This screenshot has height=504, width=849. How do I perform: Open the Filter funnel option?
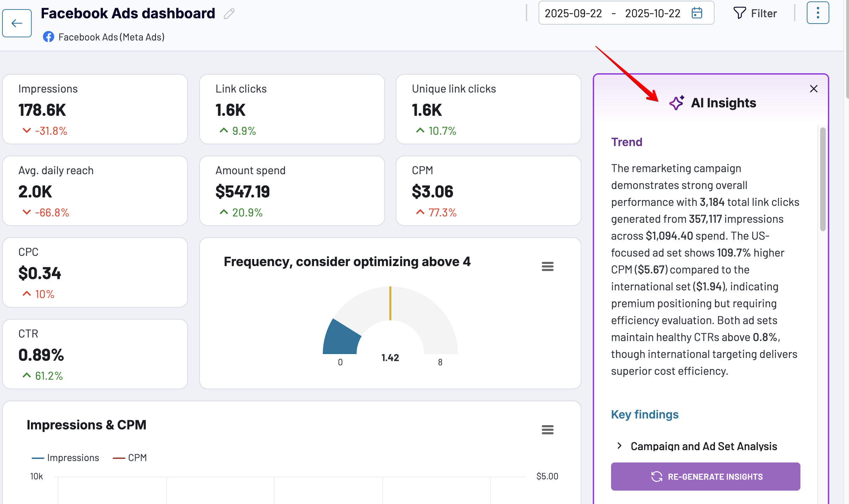tap(755, 13)
